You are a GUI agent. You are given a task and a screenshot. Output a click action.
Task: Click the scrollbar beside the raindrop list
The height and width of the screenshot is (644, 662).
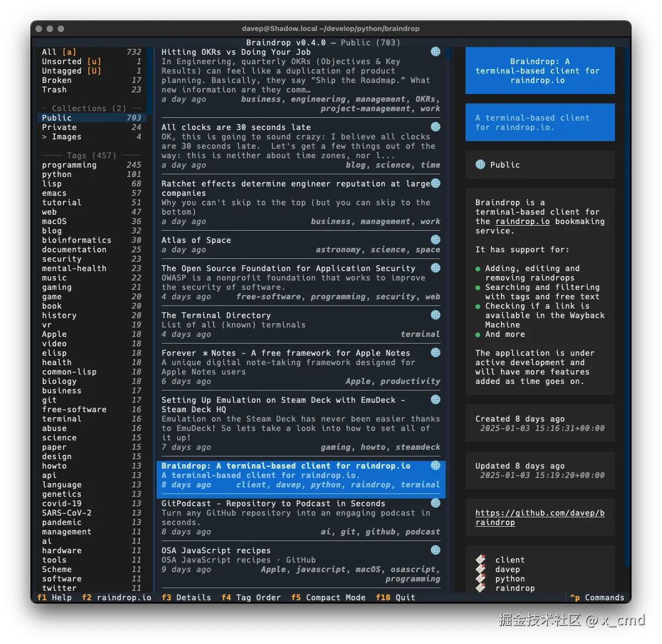pos(448,319)
